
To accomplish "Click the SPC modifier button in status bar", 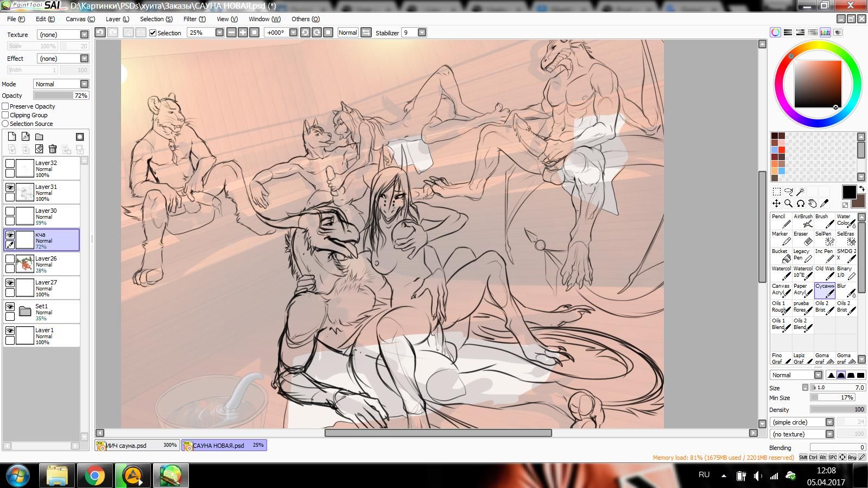I will (833, 457).
